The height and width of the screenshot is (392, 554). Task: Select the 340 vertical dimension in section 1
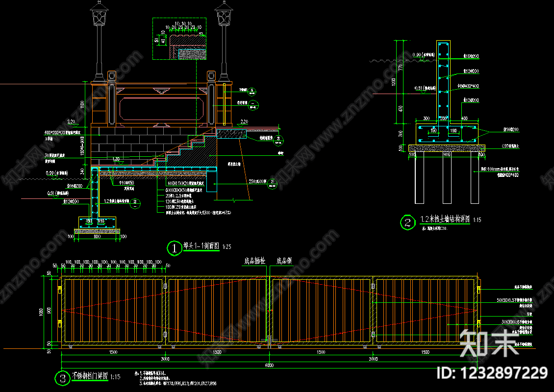point(82,171)
